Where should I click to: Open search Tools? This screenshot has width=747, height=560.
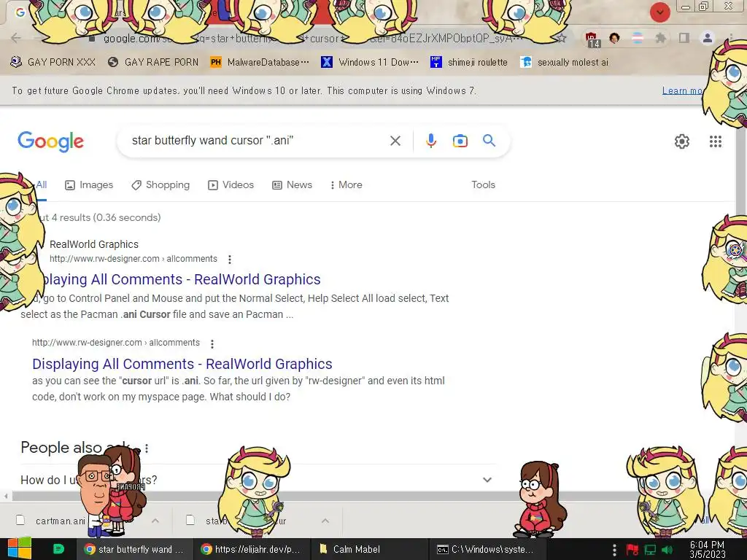click(x=483, y=184)
